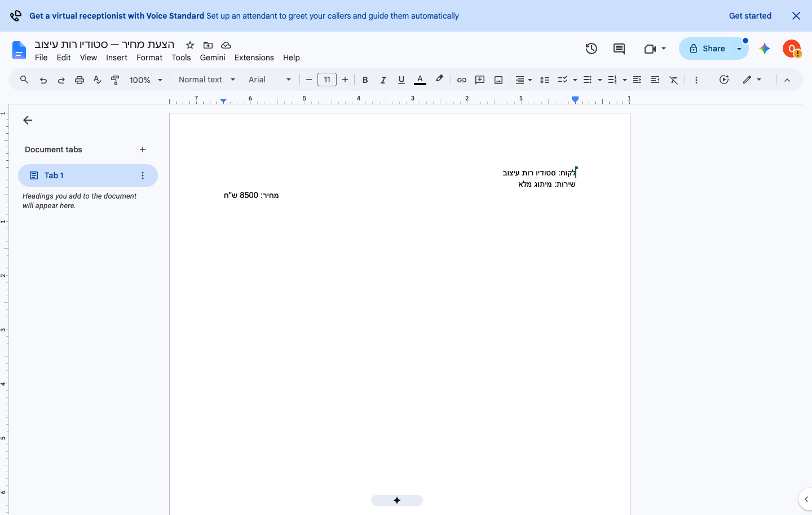
Task: Move the document to a folder
Action: coord(208,45)
